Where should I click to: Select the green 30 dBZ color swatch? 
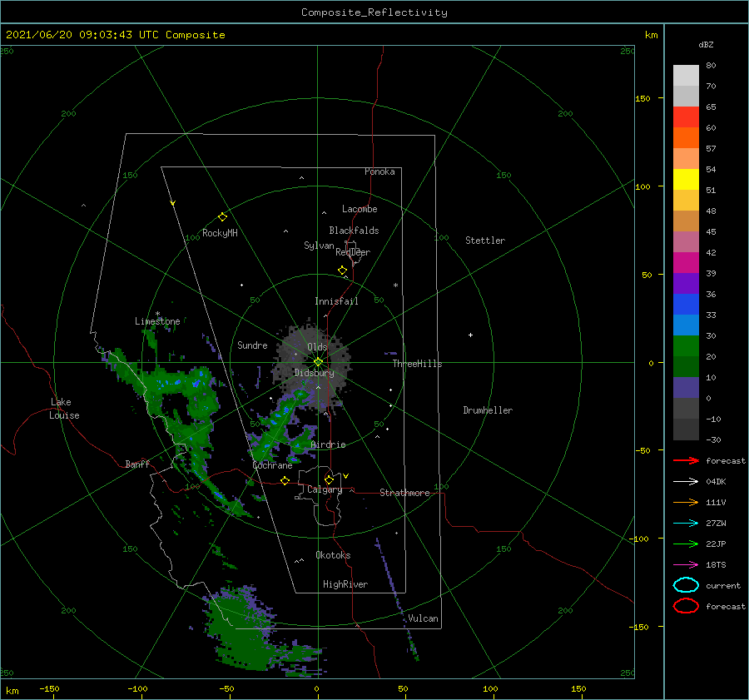pyautogui.click(x=686, y=346)
